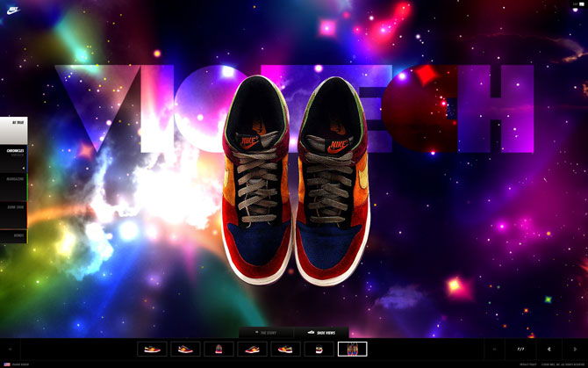Click the 7/7 page counter
The height and width of the screenshot is (368, 588).
(520, 350)
